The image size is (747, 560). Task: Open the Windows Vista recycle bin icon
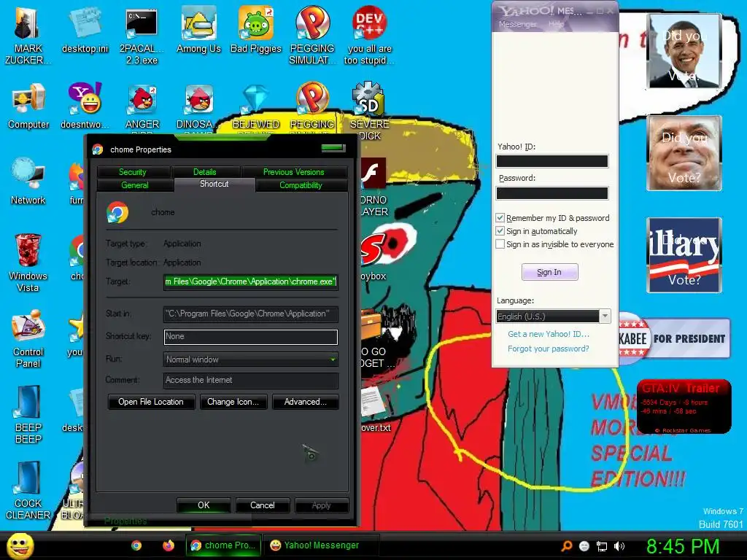[28, 262]
